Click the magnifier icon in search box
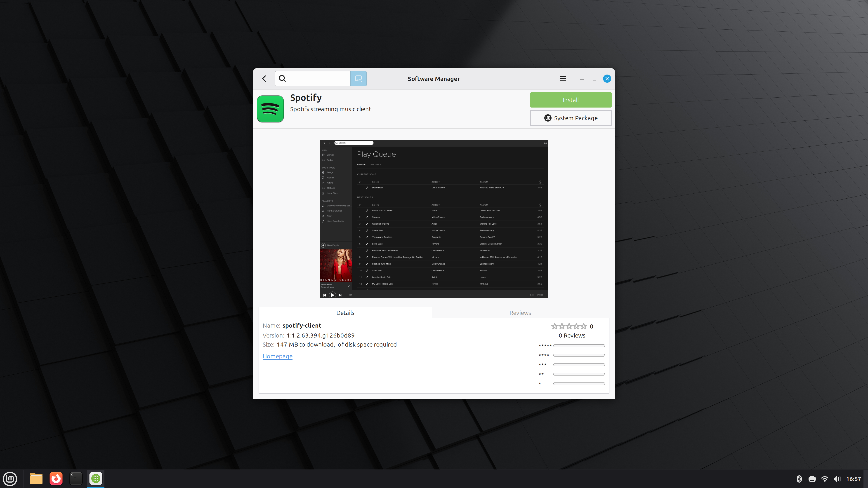Viewport: 868px width, 488px height. (x=282, y=78)
